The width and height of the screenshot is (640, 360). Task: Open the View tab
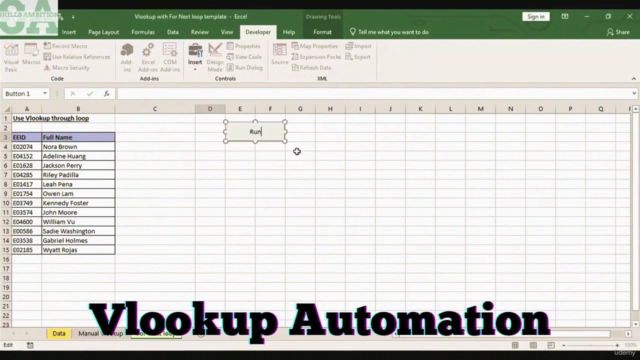click(227, 32)
